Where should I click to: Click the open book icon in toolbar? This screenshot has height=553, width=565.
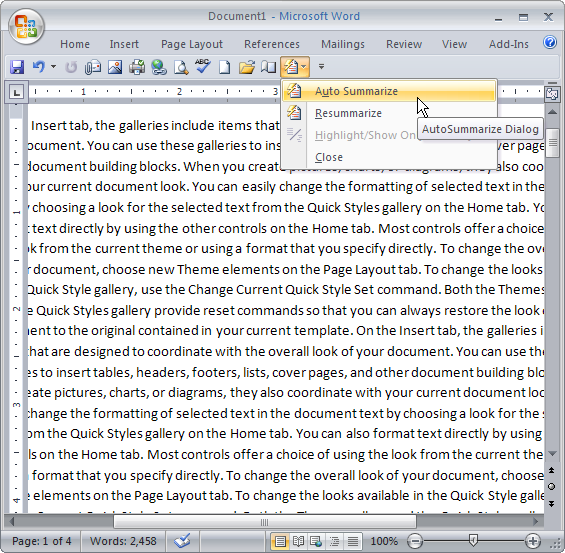coord(268,67)
